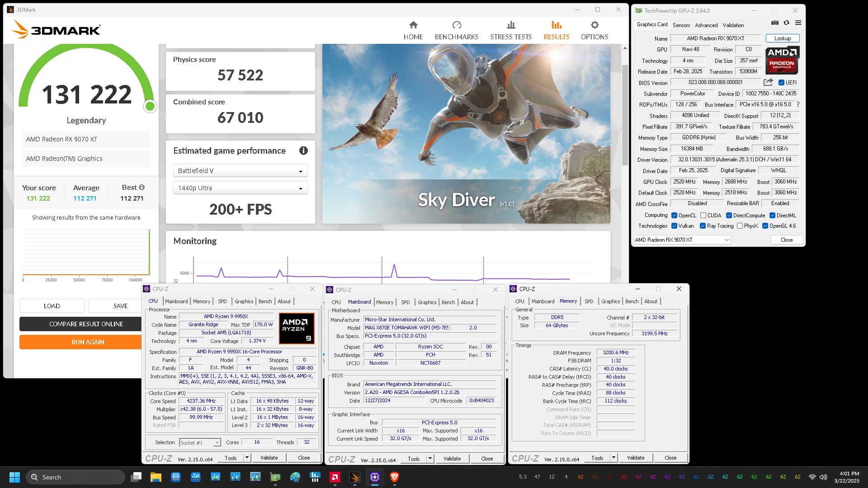
Task: Toggle the DirectML checkbox
Action: (773, 216)
